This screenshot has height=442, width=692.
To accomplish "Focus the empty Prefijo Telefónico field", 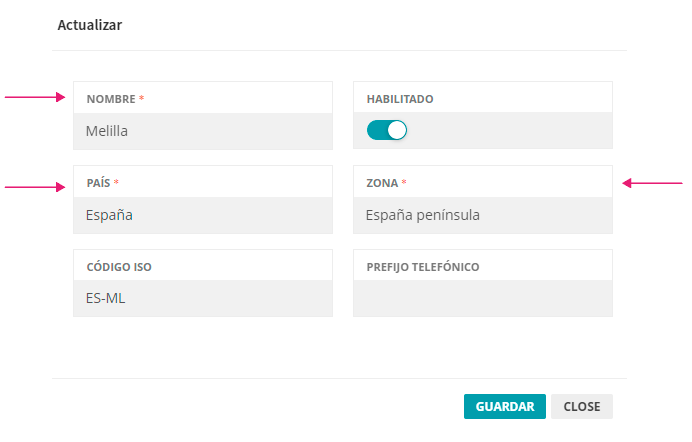I will point(482,298).
